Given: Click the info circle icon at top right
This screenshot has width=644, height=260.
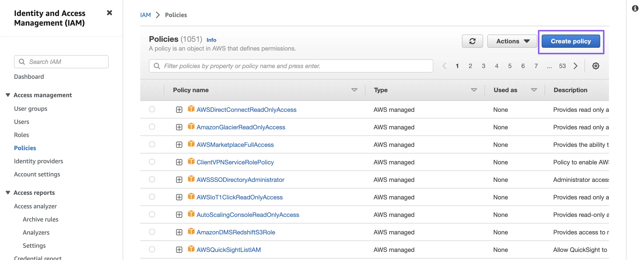Looking at the screenshot, I should pos(635,9).
